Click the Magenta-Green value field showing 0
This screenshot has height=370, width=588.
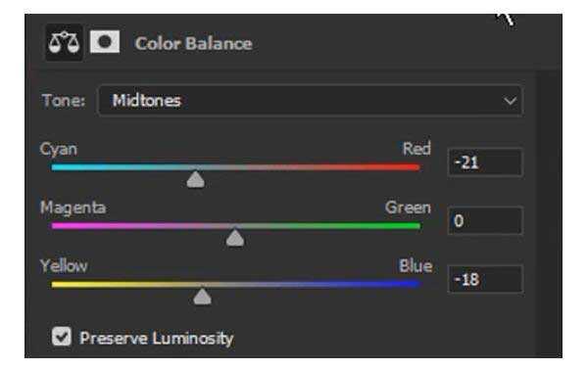(485, 220)
